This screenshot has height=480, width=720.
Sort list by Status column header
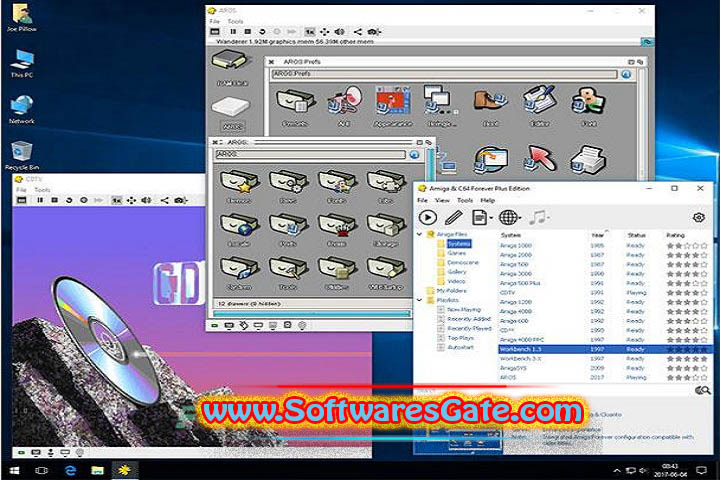coord(636,235)
